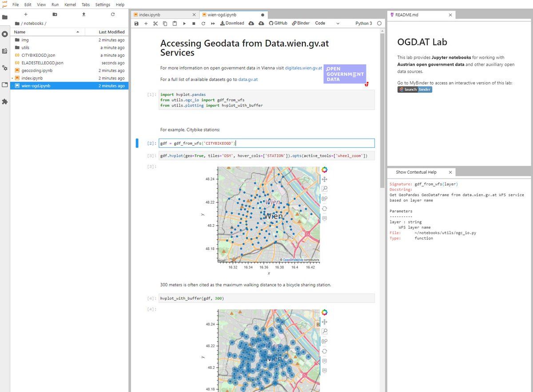Click the kernel status circle indicator
Image resolution: width=533 pixels, height=392 pixels.
click(x=379, y=24)
